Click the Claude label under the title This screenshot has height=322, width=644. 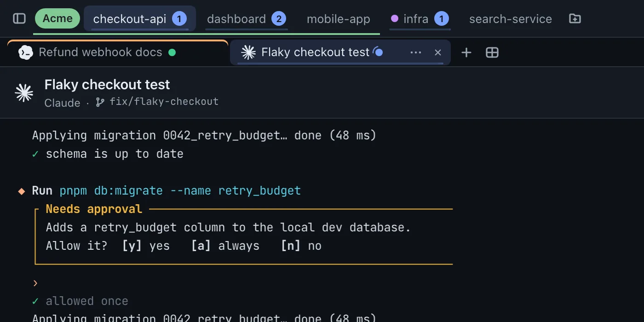pos(63,103)
